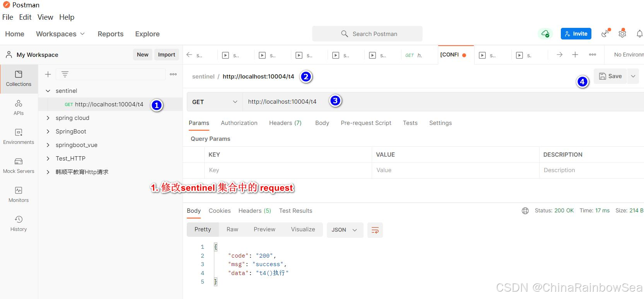Viewport: 644px width, 299px height.
Task: Click the Invite button
Action: point(576,34)
